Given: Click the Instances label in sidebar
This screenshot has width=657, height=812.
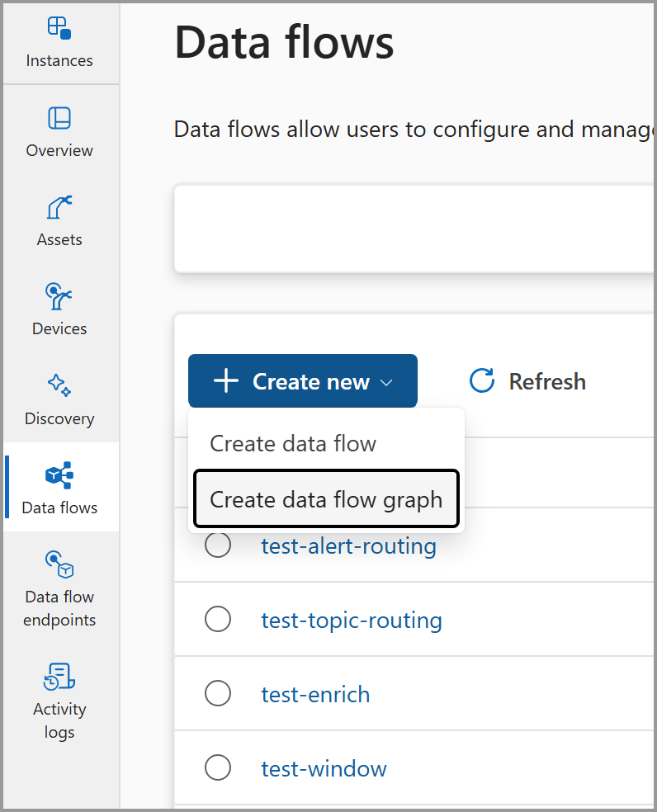Looking at the screenshot, I should point(59,60).
